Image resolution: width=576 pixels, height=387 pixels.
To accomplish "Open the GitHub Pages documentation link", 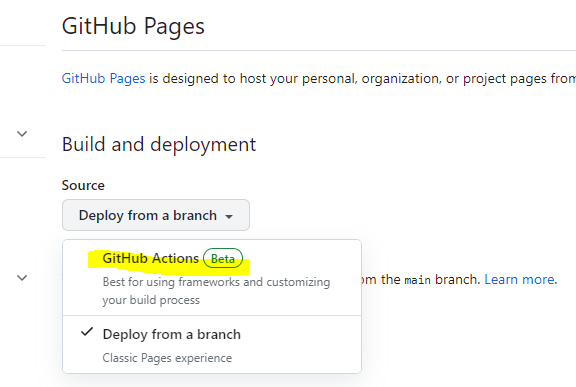I will [x=104, y=78].
